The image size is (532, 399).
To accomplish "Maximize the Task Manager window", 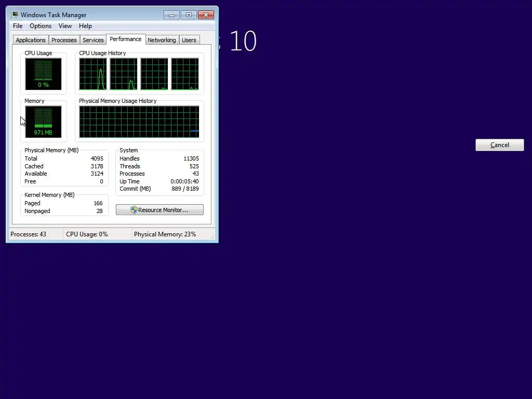I will (189, 15).
